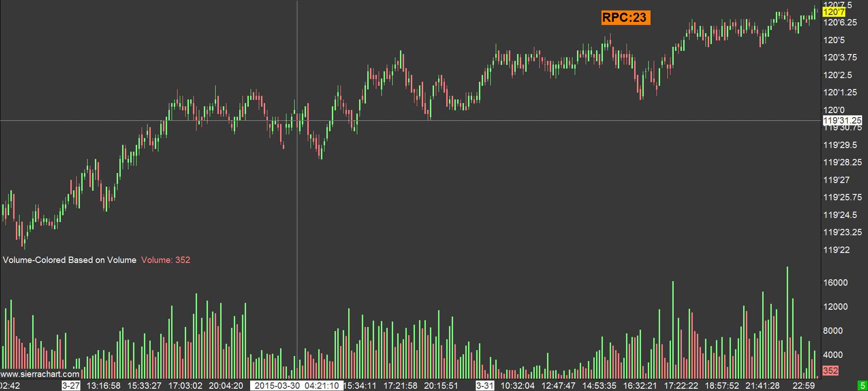Click the 8000 volume scale label
The image size is (868, 391).
[833, 331]
